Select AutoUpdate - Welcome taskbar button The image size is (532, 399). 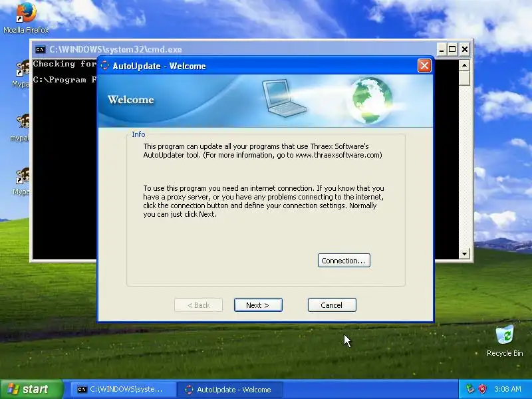coord(230,390)
